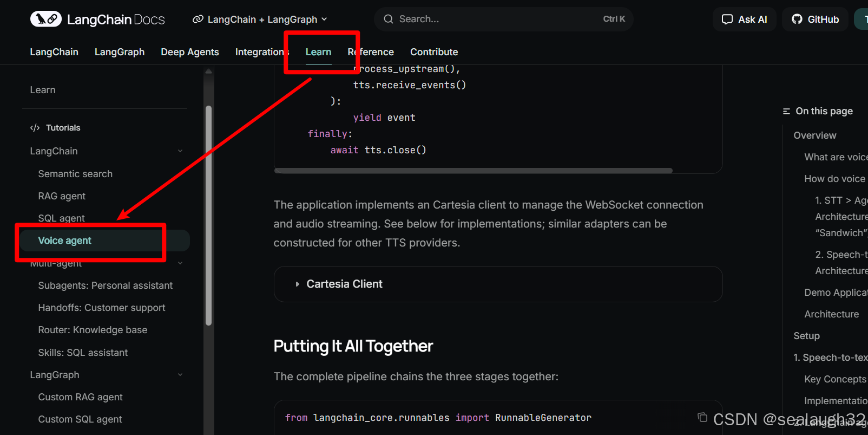Screen dimensions: 868x435
Task: Click the GitHub octocat icon
Action: click(x=797, y=19)
